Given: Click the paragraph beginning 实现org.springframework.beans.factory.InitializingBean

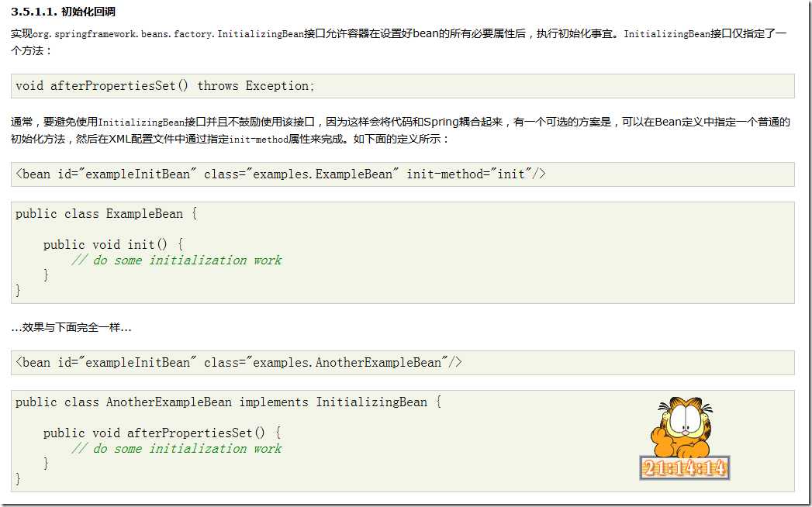Looking at the screenshot, I should pos(399,43).
